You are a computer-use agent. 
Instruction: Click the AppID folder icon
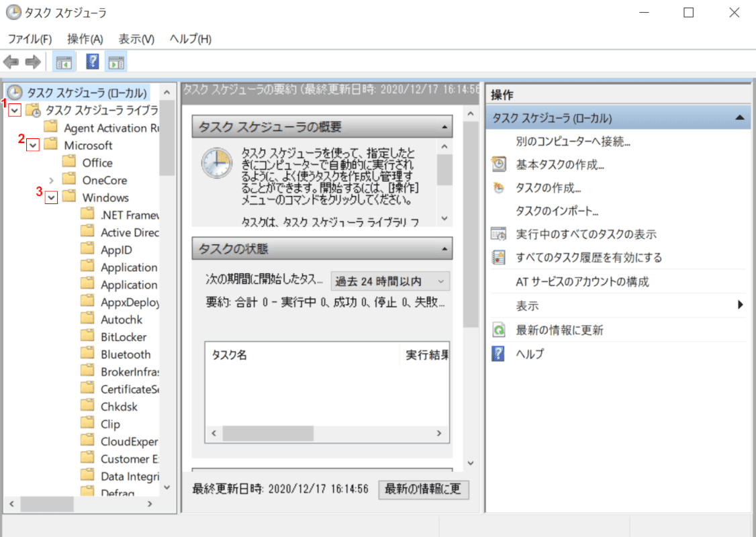click(x=87, y=249)
